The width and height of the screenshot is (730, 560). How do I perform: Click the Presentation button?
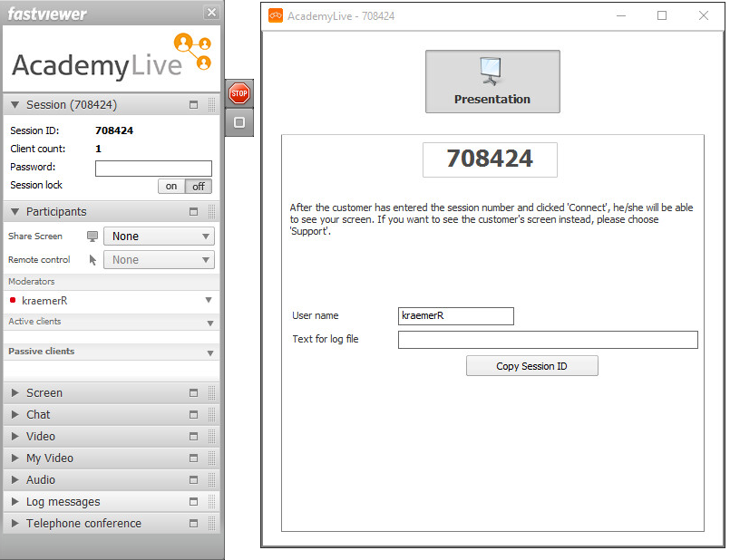[492, 82]
